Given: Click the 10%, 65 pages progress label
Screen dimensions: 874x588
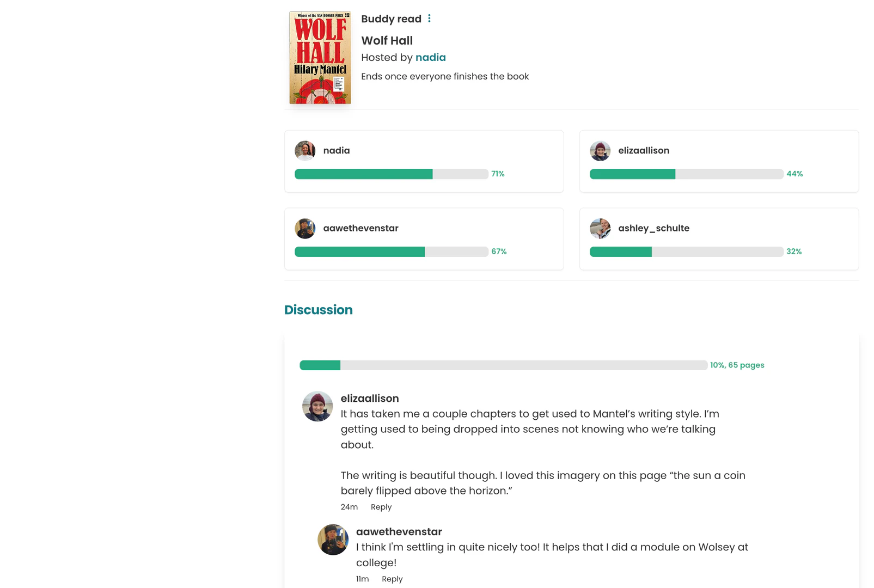Looking at the screenshot, I should pyautogui.click(x=736, y=365).
